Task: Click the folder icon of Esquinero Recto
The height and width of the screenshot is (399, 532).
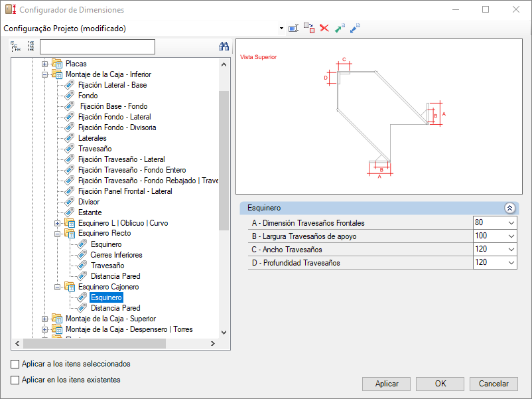Action: [70, 233]
